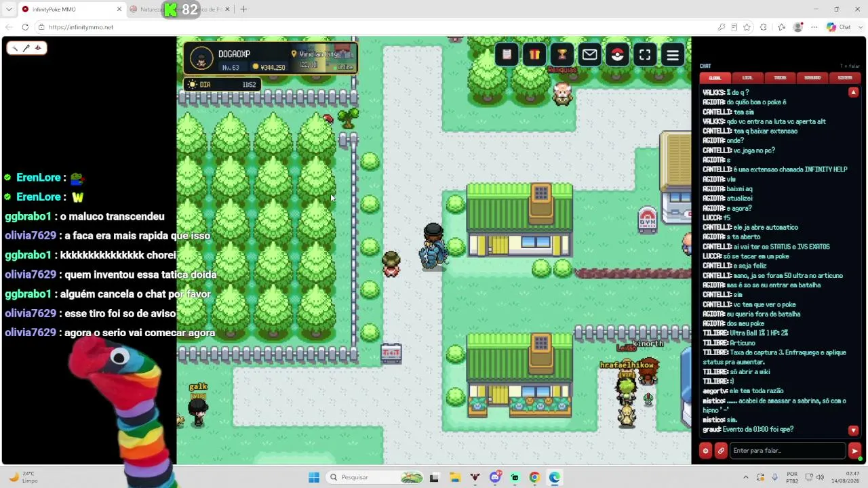Screen dimensions: 868x488
Task: Click the DOGAOXP player avatar portrait
Action: tap(201, 58)
